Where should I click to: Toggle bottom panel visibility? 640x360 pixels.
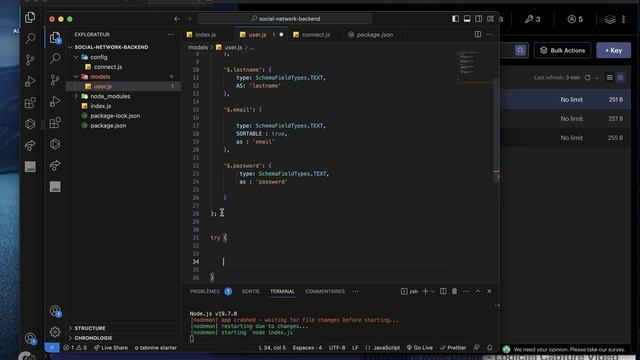[x=467, y=19]
